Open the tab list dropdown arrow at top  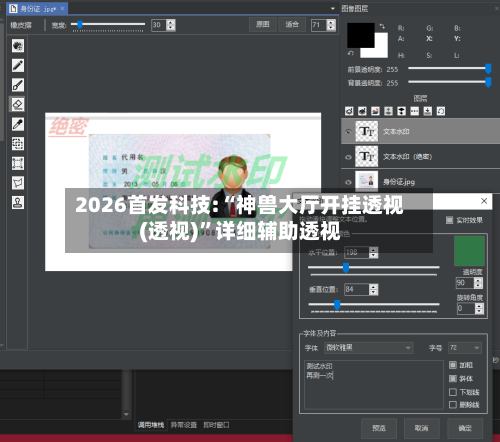[x=333, y=9]
